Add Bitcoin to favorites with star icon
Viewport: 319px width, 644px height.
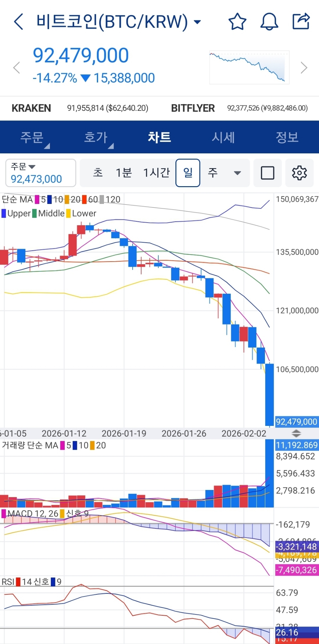(237, 22)
